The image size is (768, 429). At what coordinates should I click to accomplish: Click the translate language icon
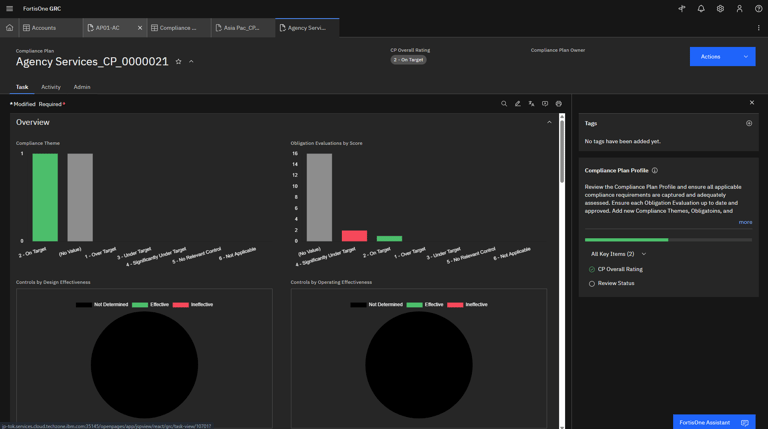(x=531, y=104)
